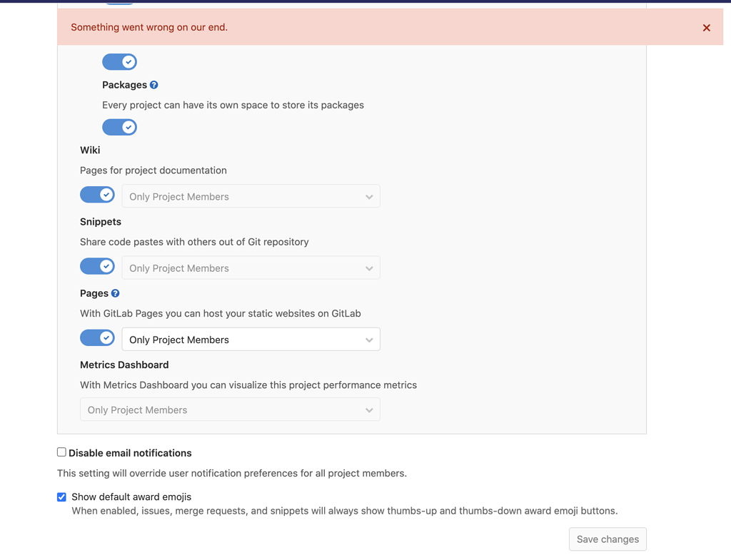The width and height of the screenshot is (731, 560).
Task: Turn off the Snippets toggle
Action: pyautogui.click(x=97, y=265)
